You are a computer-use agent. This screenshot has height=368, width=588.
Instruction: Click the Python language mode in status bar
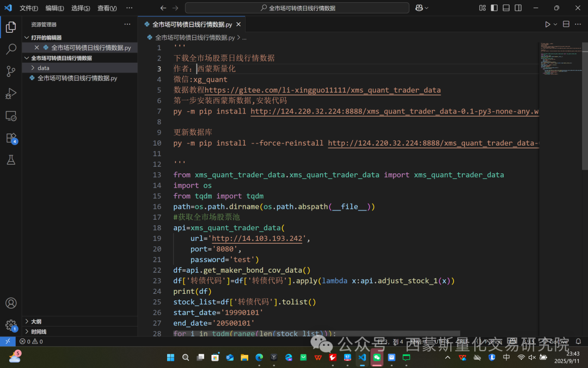point(493,341)
